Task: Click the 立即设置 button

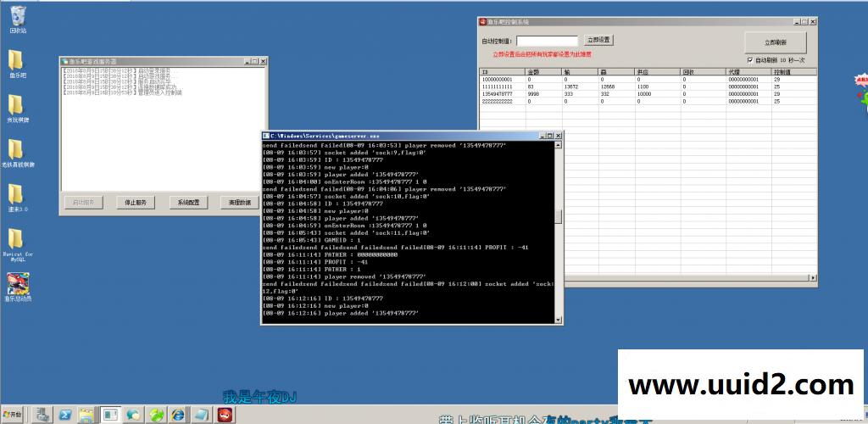Action: pyautogui.click(x=598, y=40)
